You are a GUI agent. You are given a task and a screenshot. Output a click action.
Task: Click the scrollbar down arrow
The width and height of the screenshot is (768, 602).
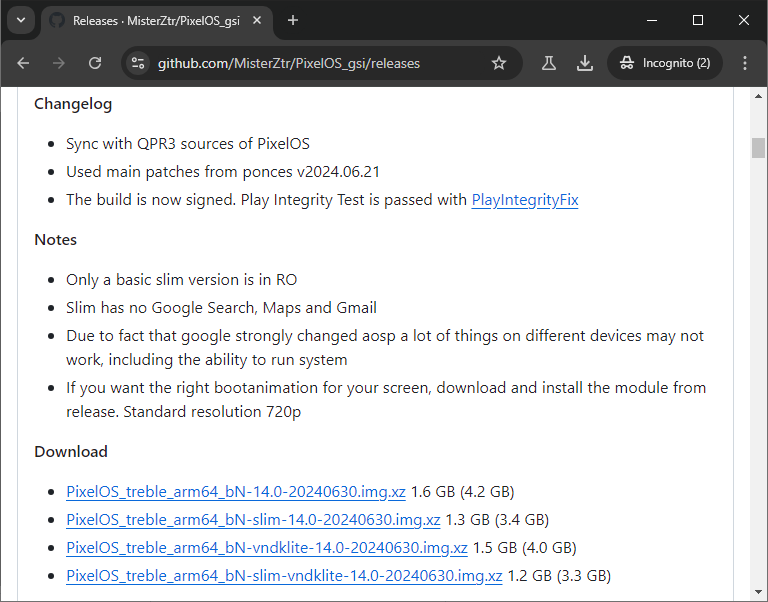tap(758, 592)
